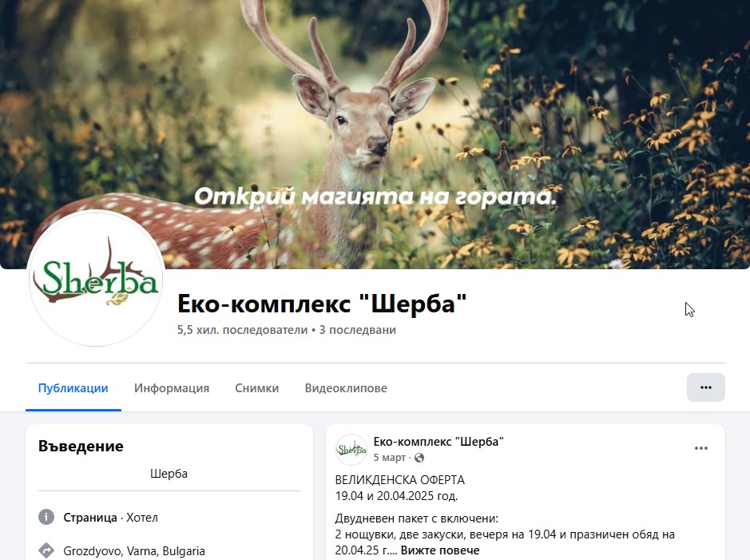Screen dimensions: 750x560
Task: Open the post via the 5 март timestamp
Action: tap(389, 458)
